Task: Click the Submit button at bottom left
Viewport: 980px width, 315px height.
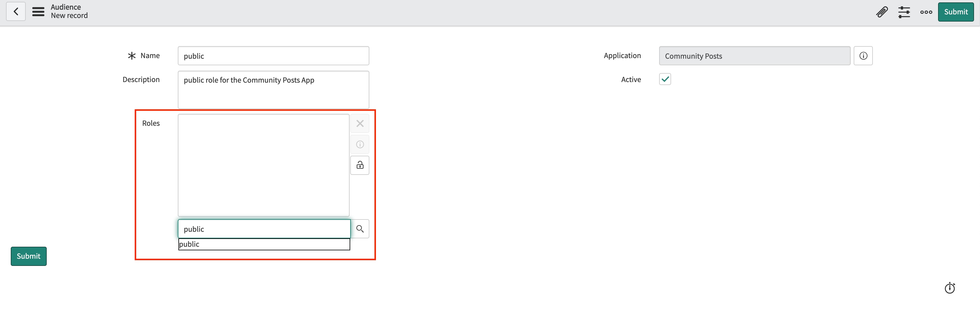Action: (x=28, y=256)
